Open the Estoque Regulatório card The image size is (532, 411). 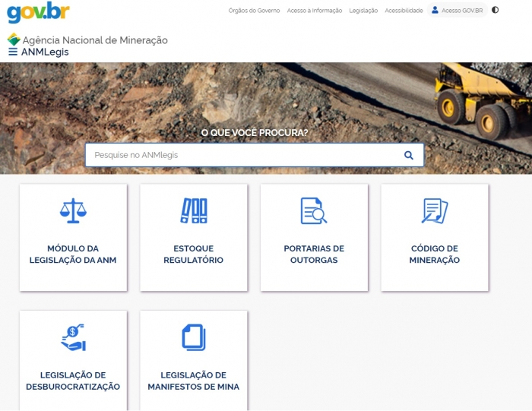194,237
